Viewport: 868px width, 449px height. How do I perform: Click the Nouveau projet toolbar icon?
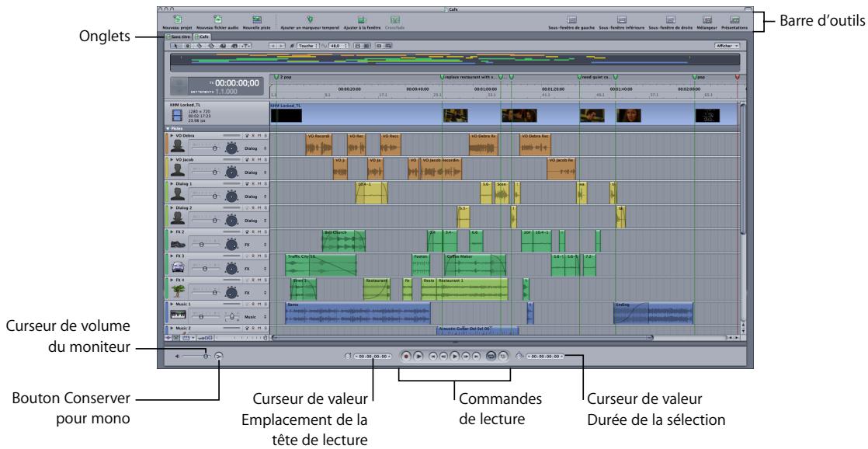tap(178, 19)
